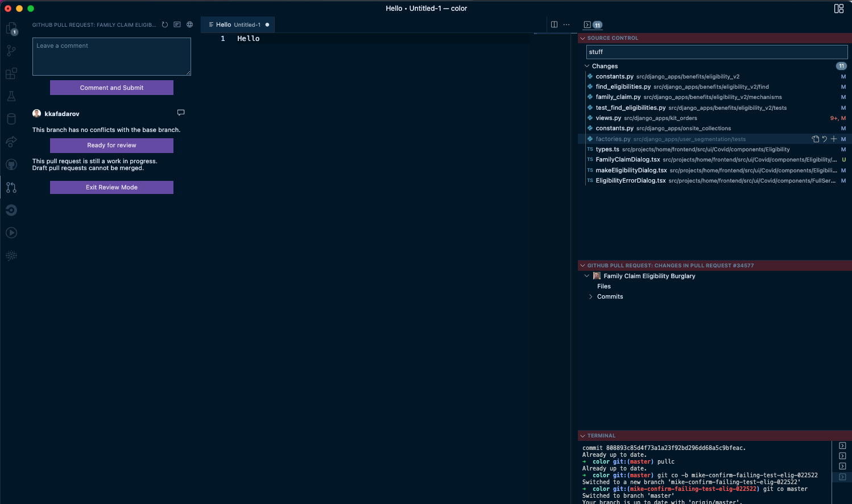Image resolution: width=852 pixels, height=504 pixels.
Task: Open the Extensions view in activity bar
Action: click(x=11, y=73)
